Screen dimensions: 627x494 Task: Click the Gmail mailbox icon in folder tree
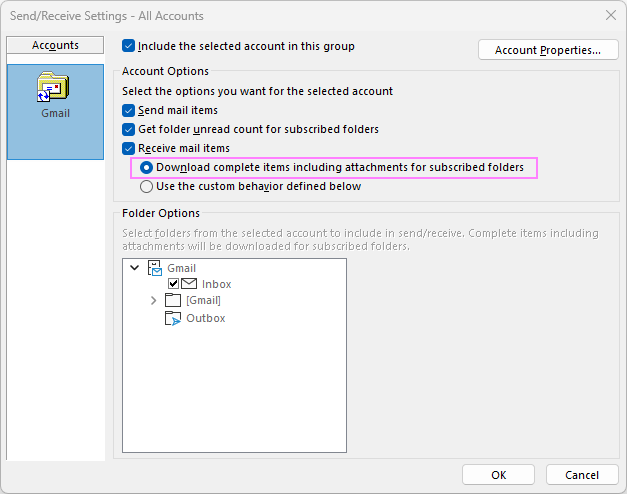coord(155,268)
